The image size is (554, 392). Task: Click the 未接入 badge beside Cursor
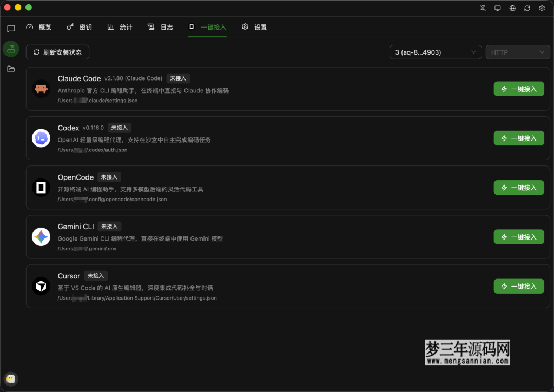pos(96,275)
